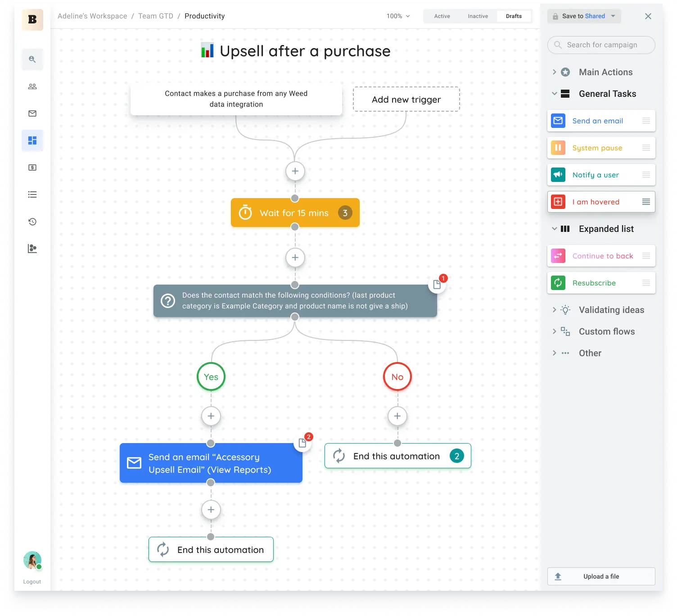Click the Add new trigger button
The image size is (677, 616).
(406, 100)
